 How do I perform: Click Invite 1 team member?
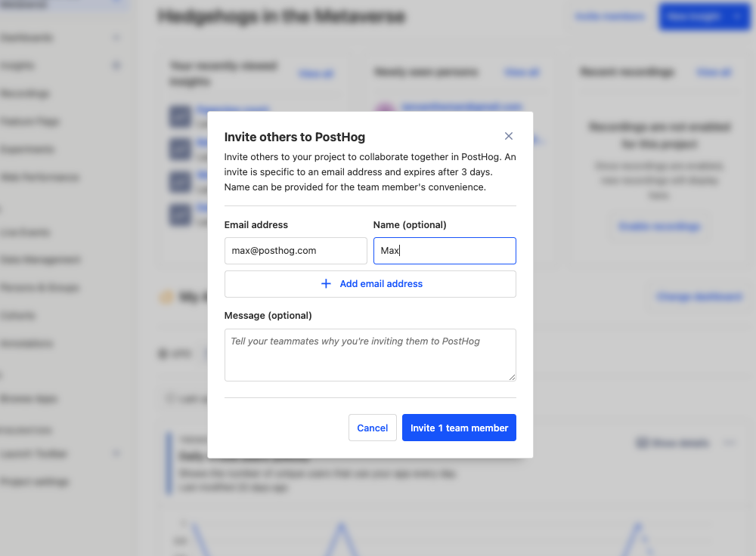tap(459, 428)
